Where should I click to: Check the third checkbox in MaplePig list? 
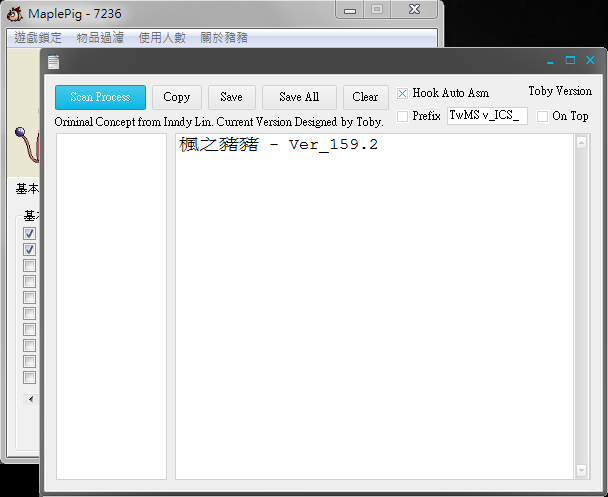tap(29, 266)
